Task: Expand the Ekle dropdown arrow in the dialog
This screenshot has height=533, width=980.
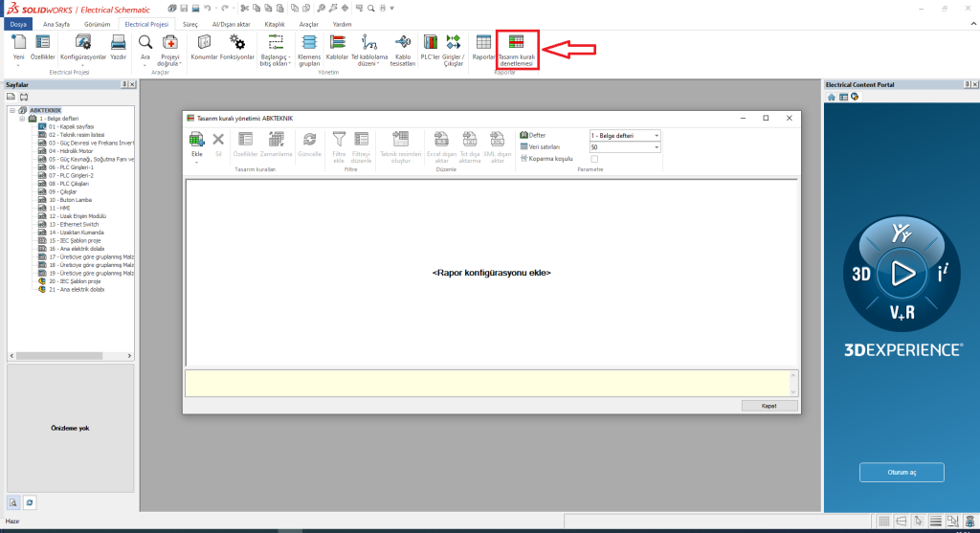Action: pyautogui.click(x=197, y=163)
